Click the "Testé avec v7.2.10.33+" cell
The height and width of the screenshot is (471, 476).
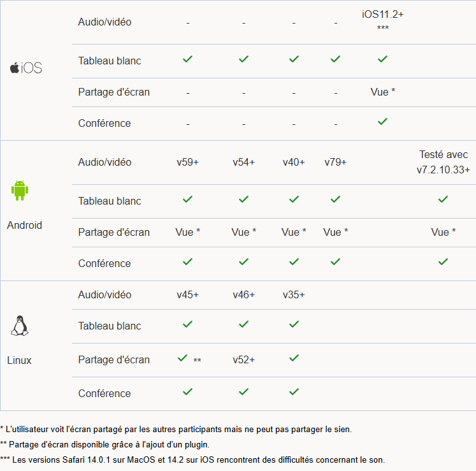coord(444,162)
